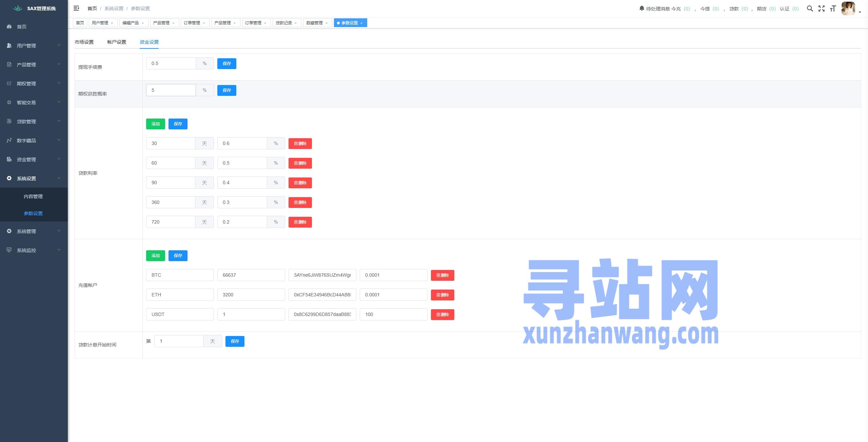
Task: Click the BTC price 66637 field
Action: point(251,275)
